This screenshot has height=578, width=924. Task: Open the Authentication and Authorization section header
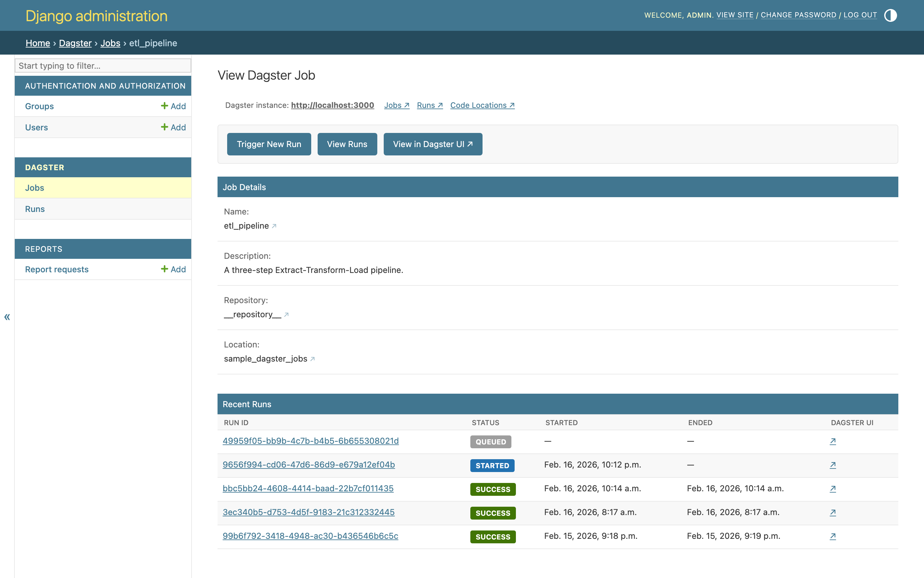pyautogui.click(x=105, y=86)
